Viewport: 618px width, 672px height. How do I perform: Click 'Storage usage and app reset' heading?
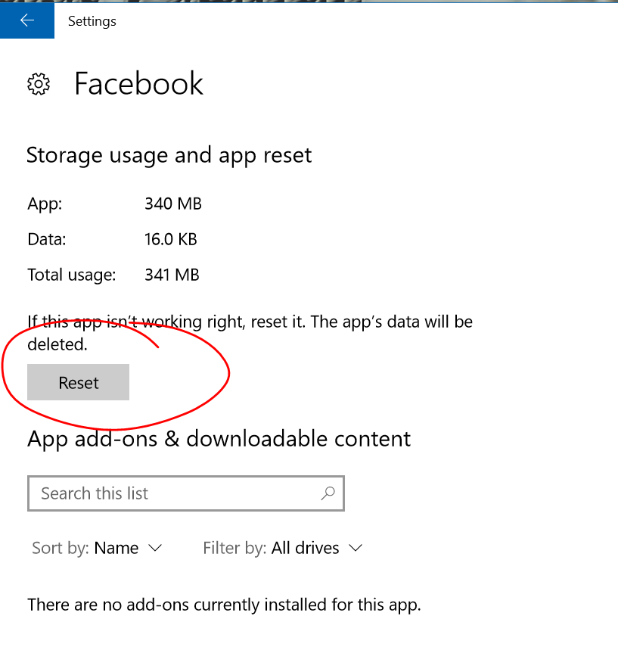point(169,155)
